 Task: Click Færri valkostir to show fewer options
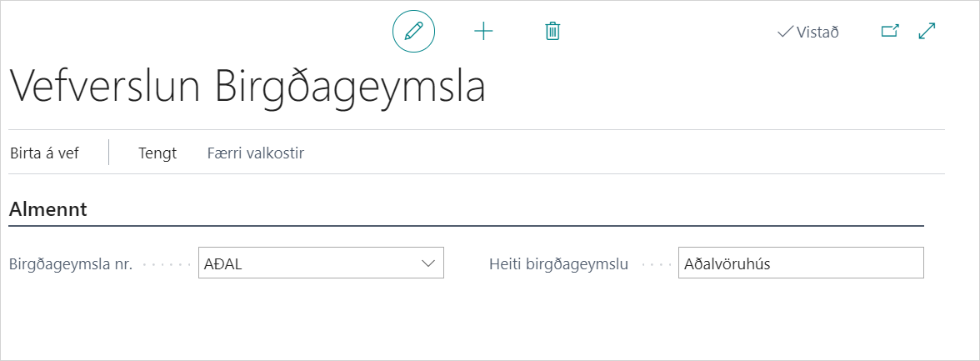[x=255, y=153]
